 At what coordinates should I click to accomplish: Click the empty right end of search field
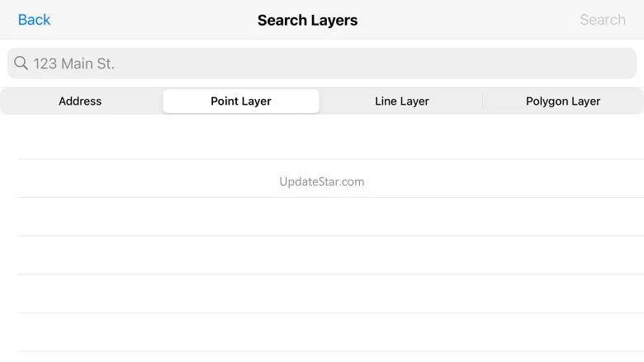(578, 63)
